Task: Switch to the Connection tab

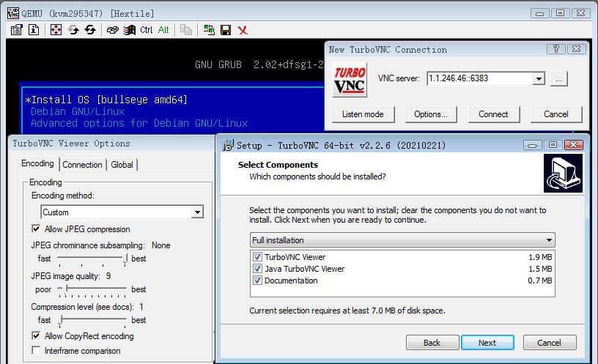Action: point(82,165)
